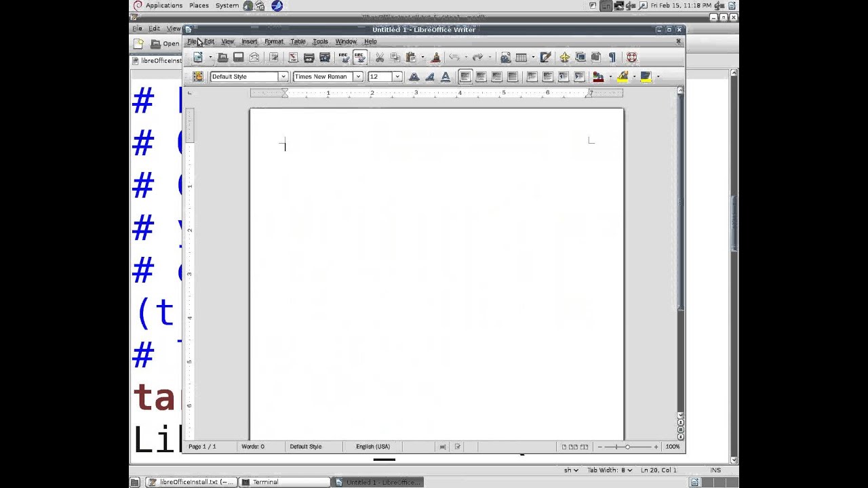Click the Paste clipboard icon
Viewport: 868px width, 488px height.
coord(411,57)
